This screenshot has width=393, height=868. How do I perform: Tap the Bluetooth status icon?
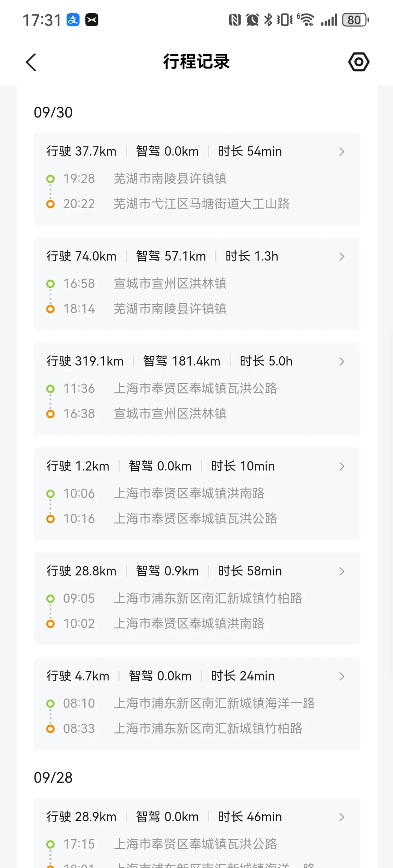pos(268,20)
